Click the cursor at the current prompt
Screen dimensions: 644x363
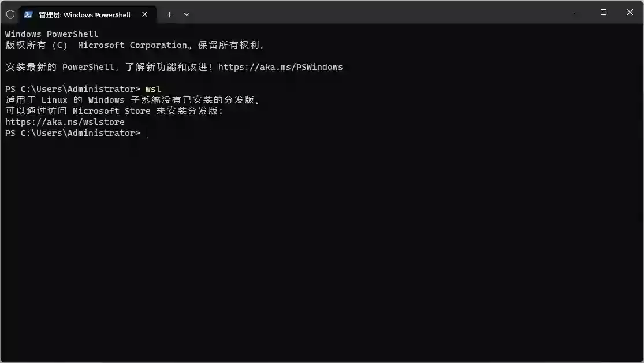[x=146, y=133]
